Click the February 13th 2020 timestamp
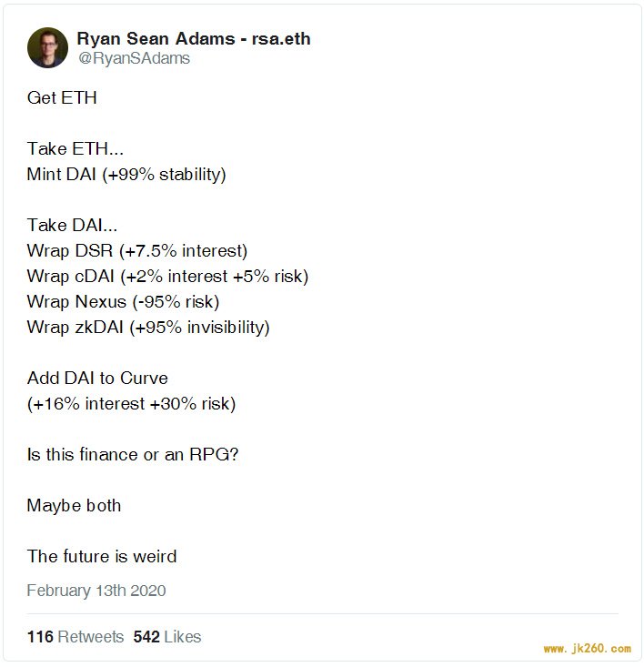Image resolution: width=644 pixels, height=667 pixels. click(96, 591)
